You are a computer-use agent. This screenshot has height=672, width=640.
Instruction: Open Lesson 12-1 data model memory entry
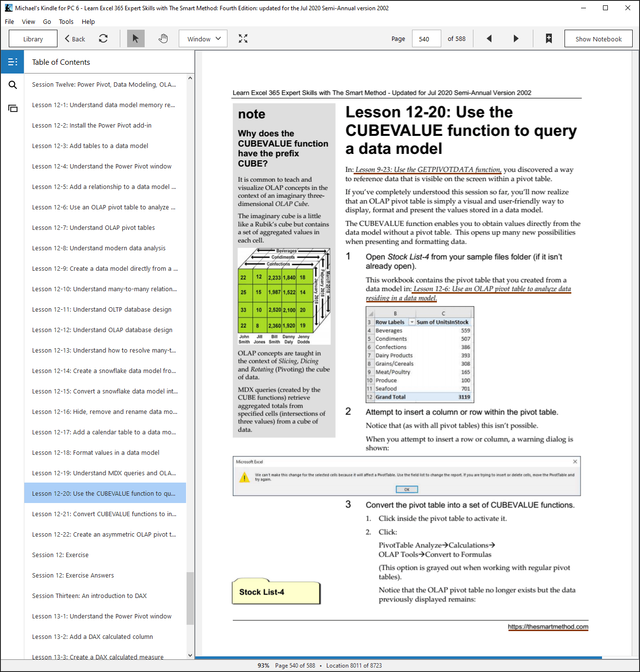[x=105, y=105]
